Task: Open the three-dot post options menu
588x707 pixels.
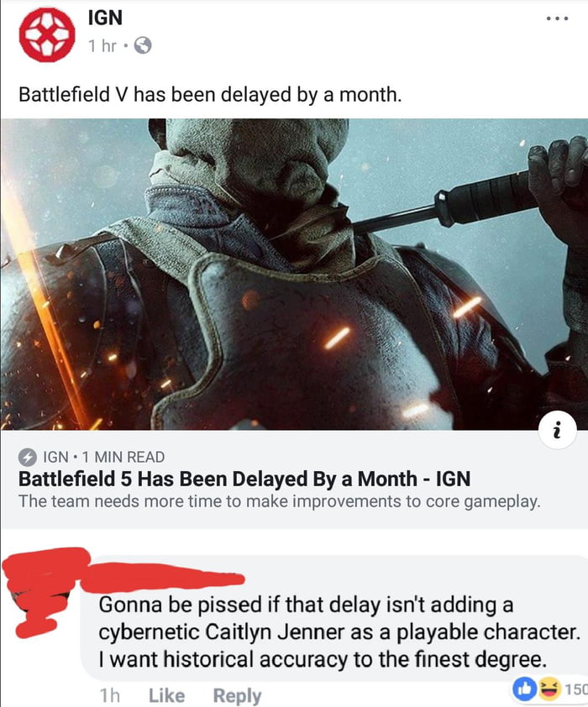Action: tap(557, 18)
